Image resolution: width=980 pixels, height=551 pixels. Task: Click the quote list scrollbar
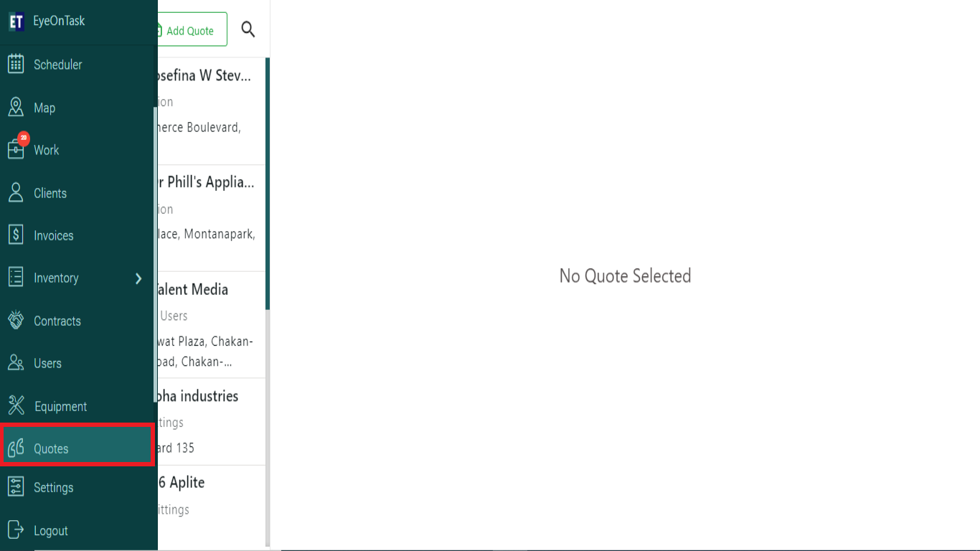[x=268, y=184]
